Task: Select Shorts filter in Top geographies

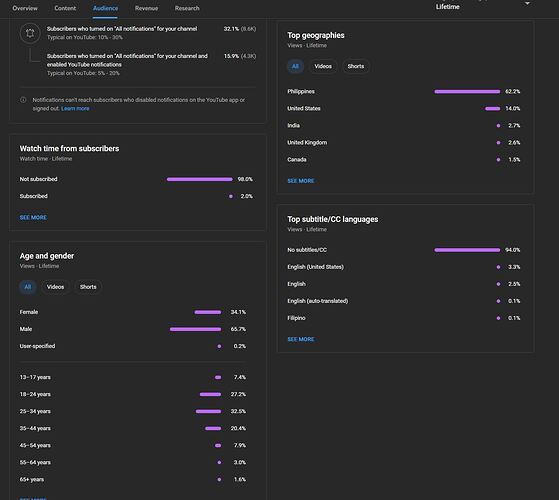Action: coord(356,66)
